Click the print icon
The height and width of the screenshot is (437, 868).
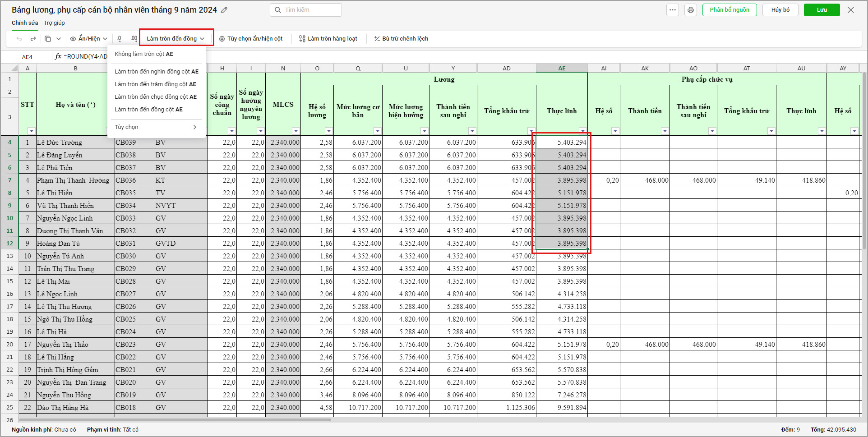click(x=690, y=10)
